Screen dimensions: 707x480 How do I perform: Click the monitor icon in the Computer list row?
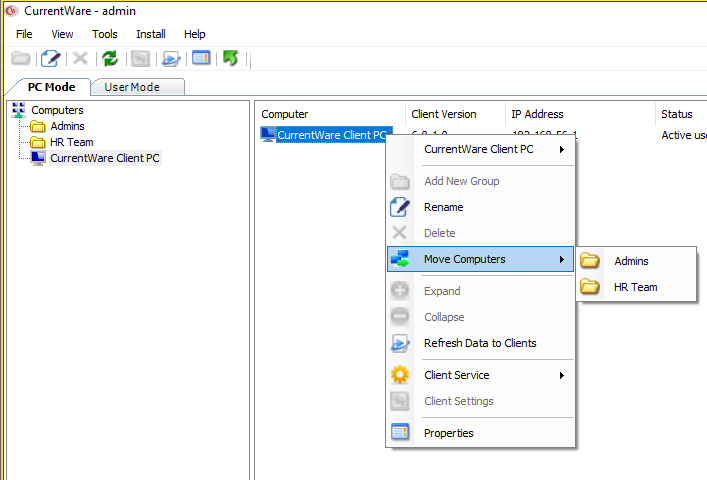[x=268, y=134]
